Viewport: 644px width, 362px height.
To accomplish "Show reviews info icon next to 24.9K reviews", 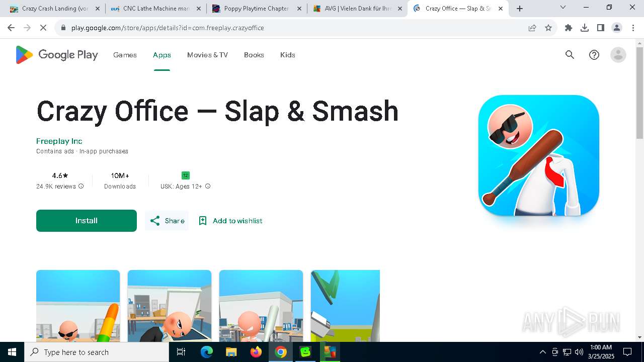I will (81, 186).
